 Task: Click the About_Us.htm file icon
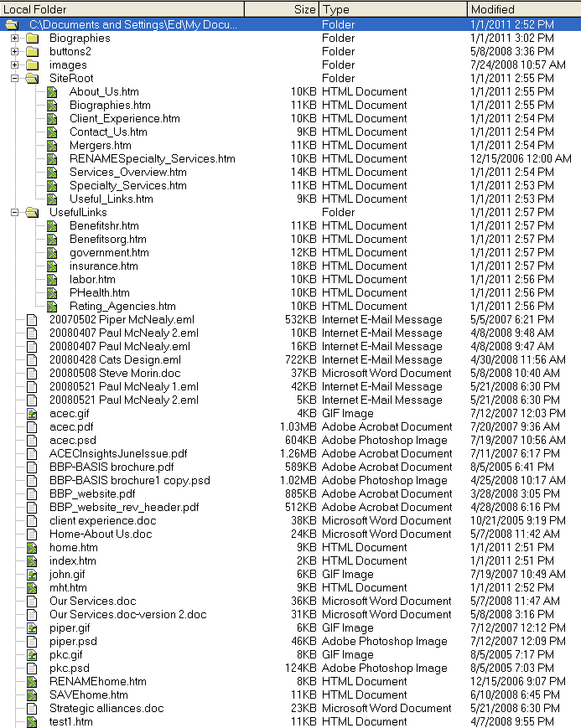[52, 91]
